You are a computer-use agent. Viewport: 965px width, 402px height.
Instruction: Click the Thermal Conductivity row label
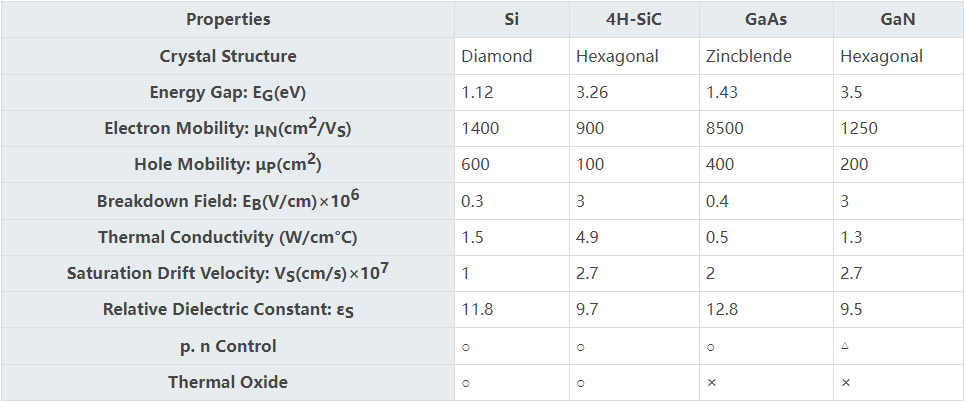click(x=228, y=237)
